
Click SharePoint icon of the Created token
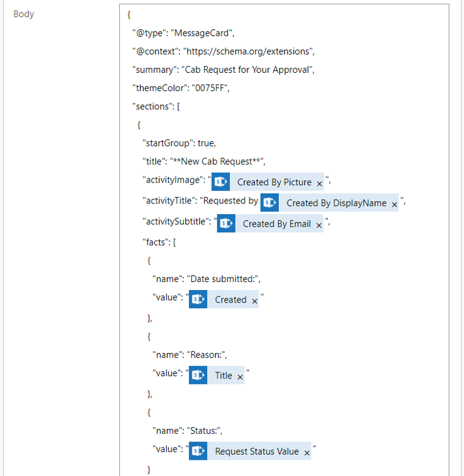point(198,300)
